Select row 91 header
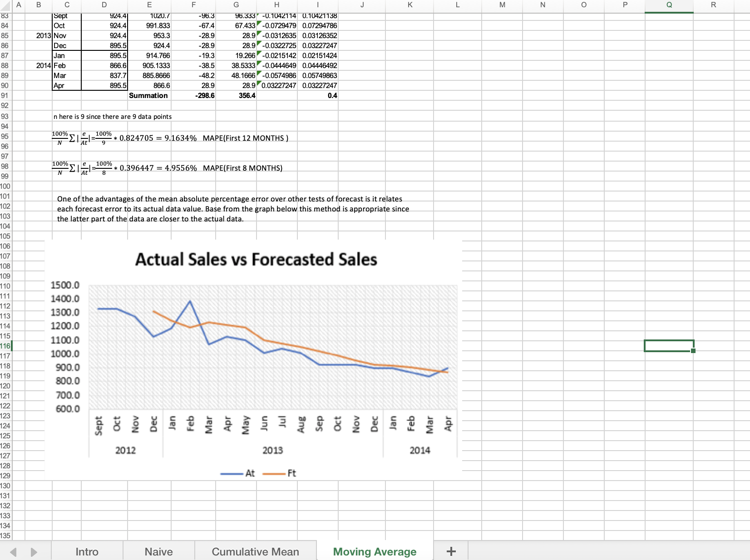The image size is (750, 560). point(5,95)
